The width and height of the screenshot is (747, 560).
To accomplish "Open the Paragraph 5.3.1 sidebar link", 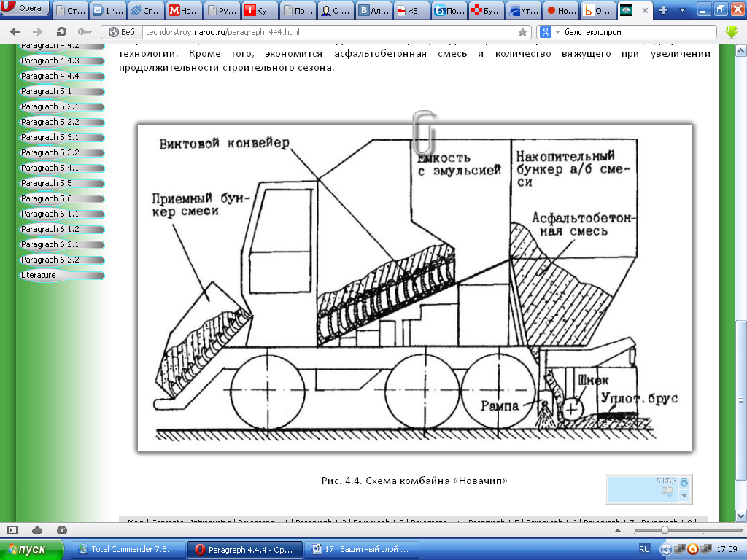I will (x=61, y=137).
